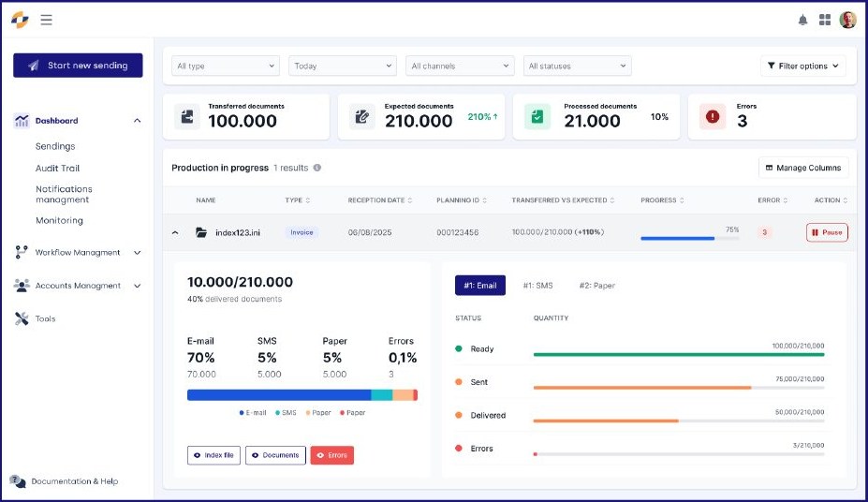Pause the index123.ini production
This screenshot has height=502, width=868.
tap(827, 232)
